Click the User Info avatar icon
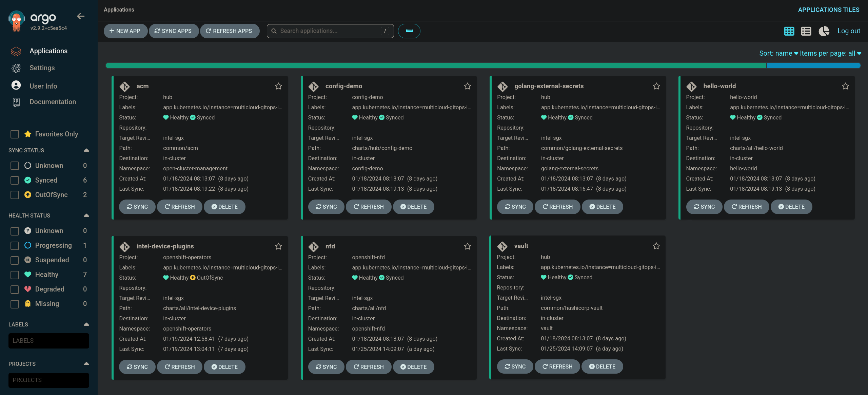Image resolution: width=868 pixels, height=395 pixels. (x=16, y=85)
